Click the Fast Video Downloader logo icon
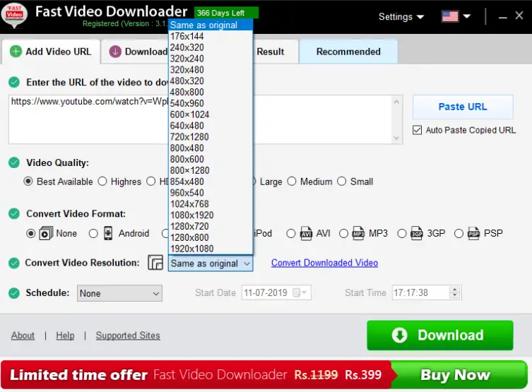Viewport: 532px width, 392px height. click(15, 16)
